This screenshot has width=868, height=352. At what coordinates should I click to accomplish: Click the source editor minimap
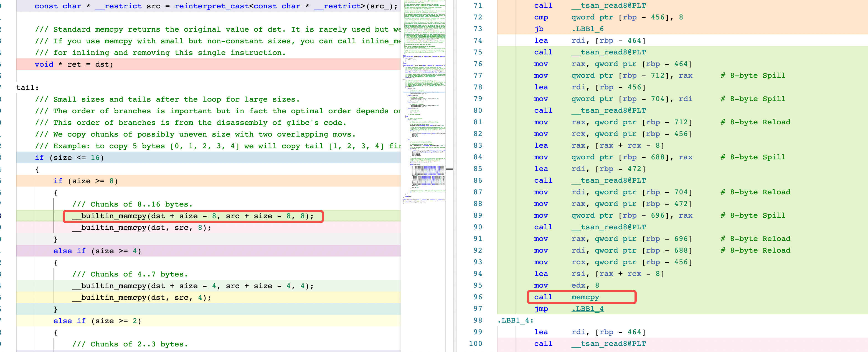click(x=424, y=101)
